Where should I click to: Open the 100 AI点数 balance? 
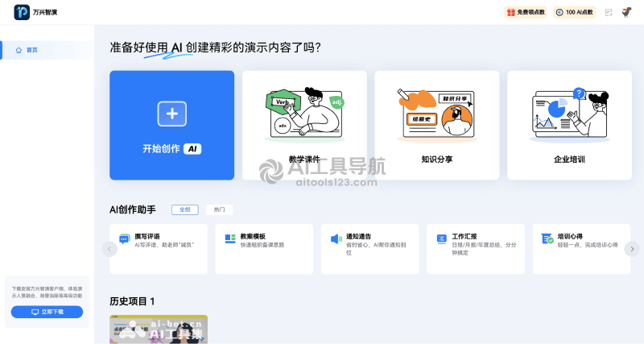point(575,12)
